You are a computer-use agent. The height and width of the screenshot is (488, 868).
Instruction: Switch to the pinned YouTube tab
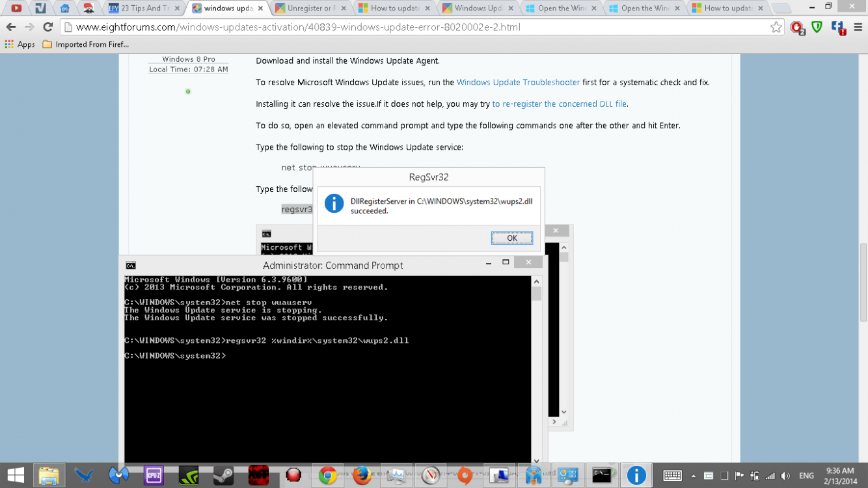[16, 8]
